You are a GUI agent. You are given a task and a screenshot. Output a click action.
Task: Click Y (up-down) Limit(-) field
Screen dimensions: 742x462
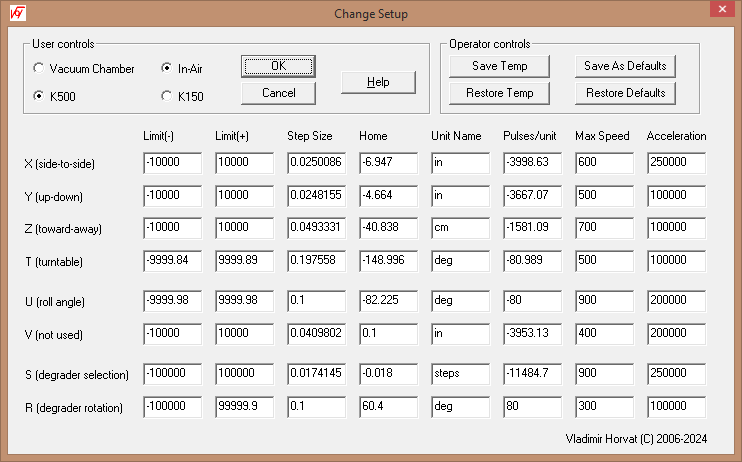173,196
